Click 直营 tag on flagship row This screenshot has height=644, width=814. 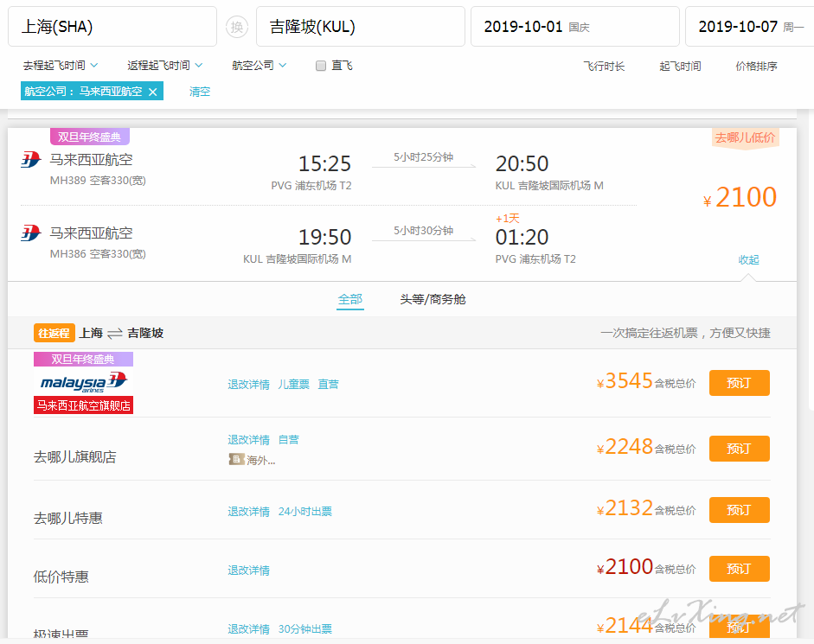tap(328, 385)
